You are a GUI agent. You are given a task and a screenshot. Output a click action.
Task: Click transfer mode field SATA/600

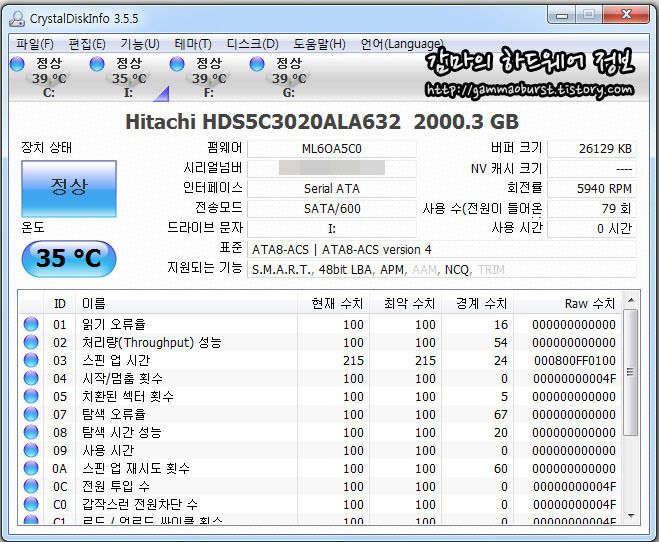point(332,208)
